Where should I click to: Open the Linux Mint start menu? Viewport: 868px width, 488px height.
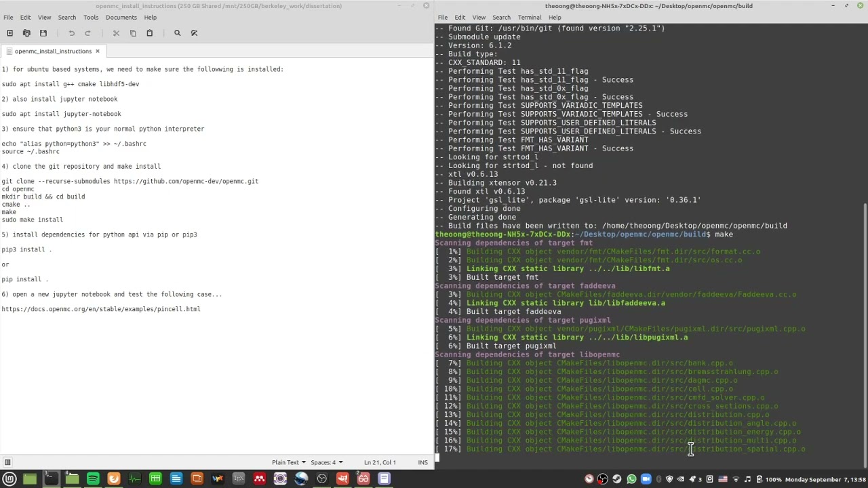click(x=9, y=479)
